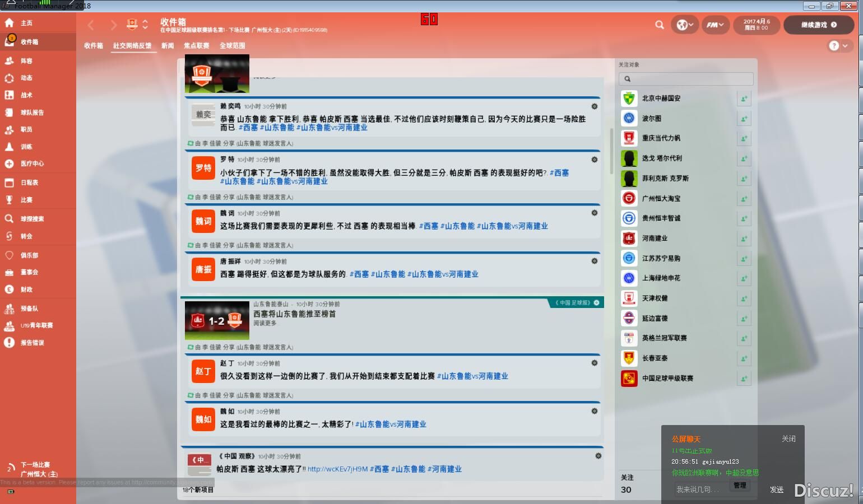Toggle follow for 波尔图

(744, 118)
